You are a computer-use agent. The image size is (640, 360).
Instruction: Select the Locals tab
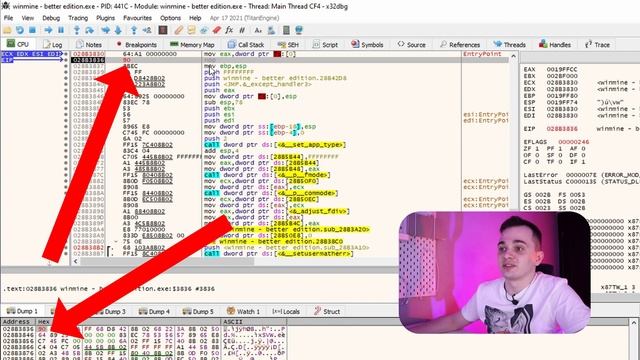(286, 311)
